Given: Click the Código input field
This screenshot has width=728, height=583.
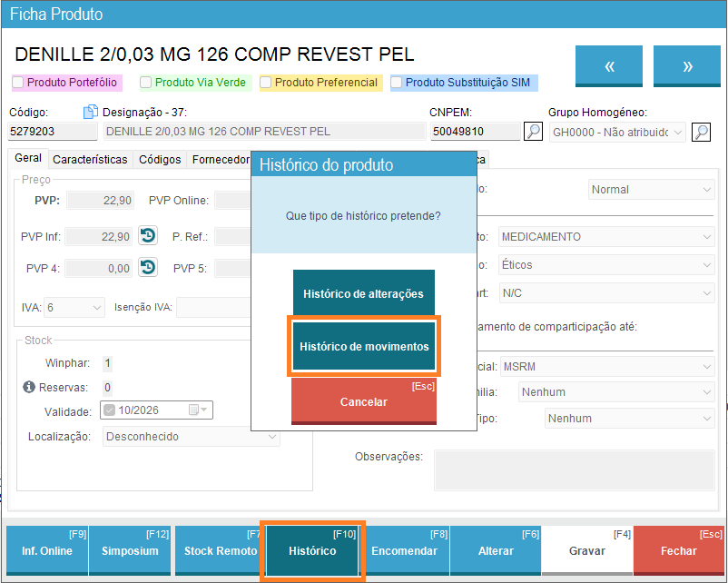Looking at the screenshot, I should [53, 132].
